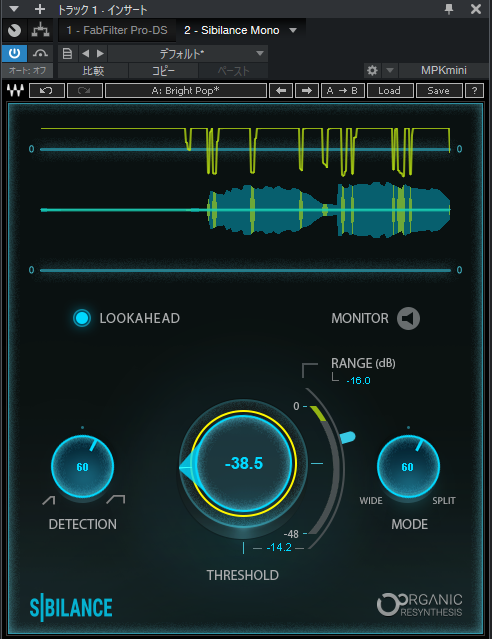Image resolution: width=492 pixels, height=639 pixels.
Task: Undo the last Waves change
Action: tap(46, 90)
